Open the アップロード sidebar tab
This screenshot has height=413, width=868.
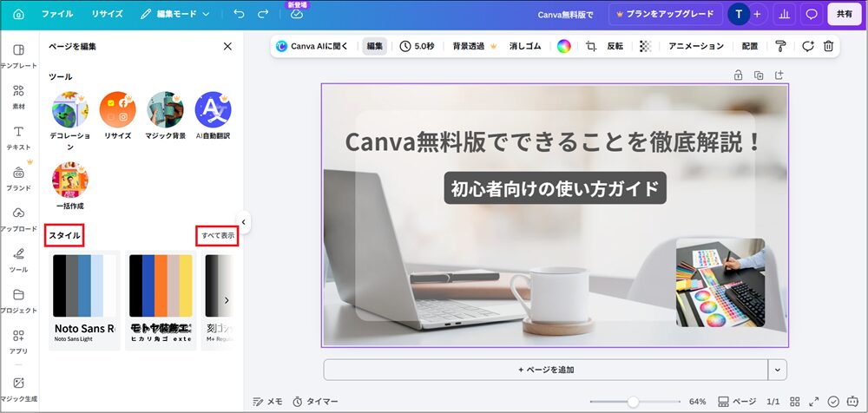point(19,220)
